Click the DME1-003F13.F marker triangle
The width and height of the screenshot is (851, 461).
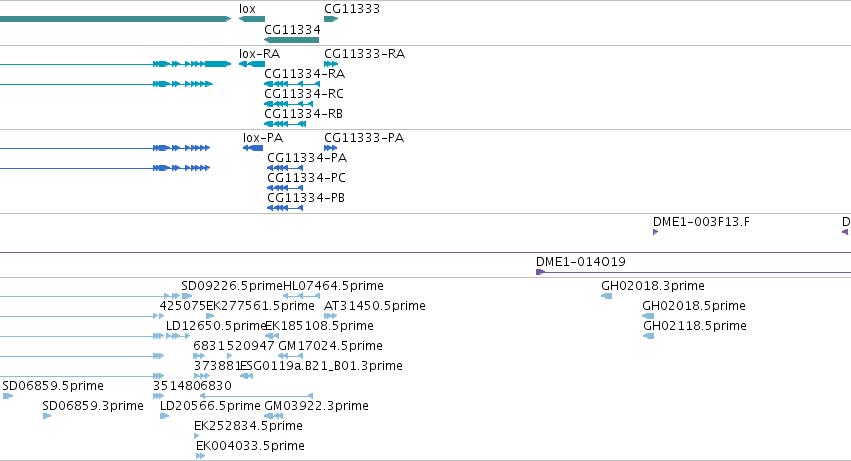[x=656, y=232]
